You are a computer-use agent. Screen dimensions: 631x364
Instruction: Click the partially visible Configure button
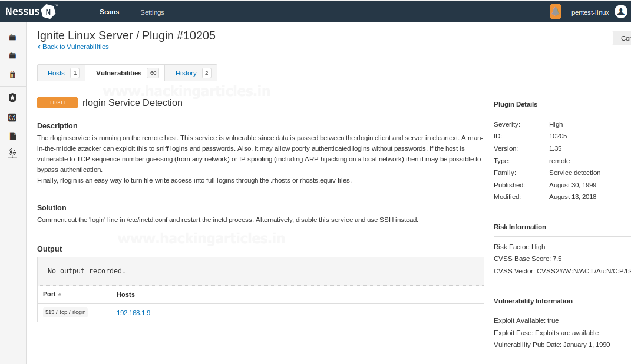(623, 38)
